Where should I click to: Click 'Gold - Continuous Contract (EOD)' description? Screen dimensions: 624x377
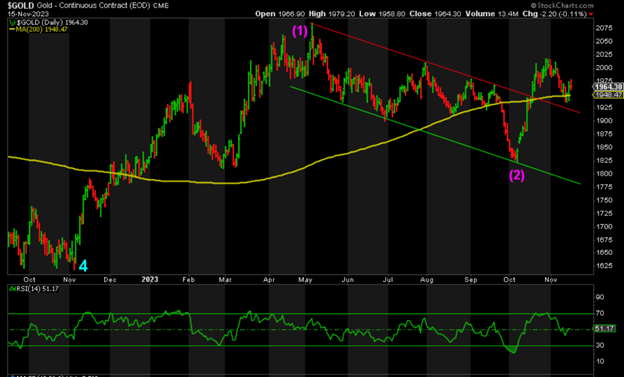click(x=93, y=6)
